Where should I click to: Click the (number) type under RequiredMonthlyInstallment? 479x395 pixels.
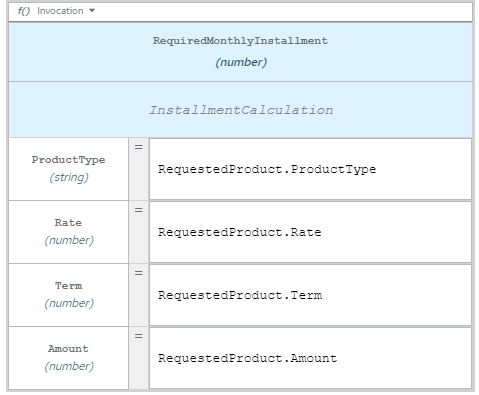pyautogui.click(x=241, y=62)
